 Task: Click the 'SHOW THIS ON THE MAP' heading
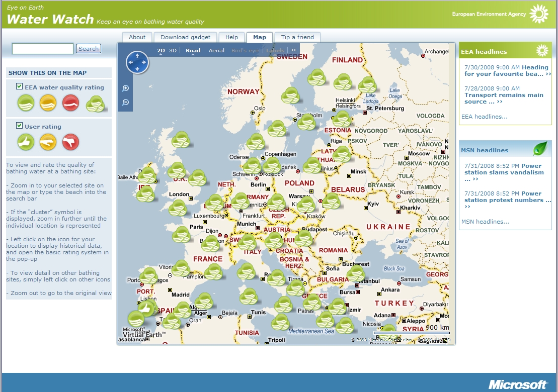(x=48, y=73)
